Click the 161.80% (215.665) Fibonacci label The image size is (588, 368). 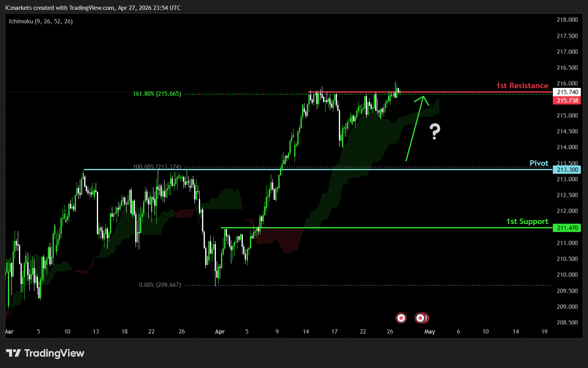tap(157, 94)
